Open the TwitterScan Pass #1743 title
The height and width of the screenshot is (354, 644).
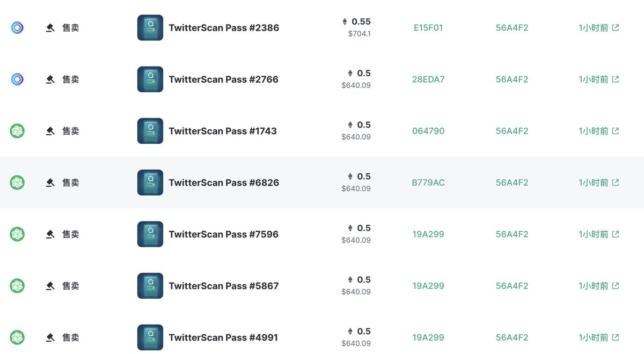(x=223, y=131)
